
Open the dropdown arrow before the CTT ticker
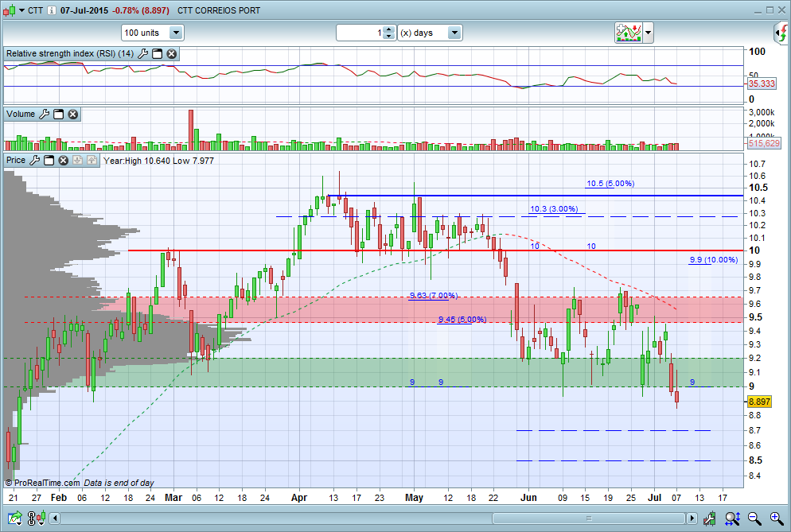(21, 10)
